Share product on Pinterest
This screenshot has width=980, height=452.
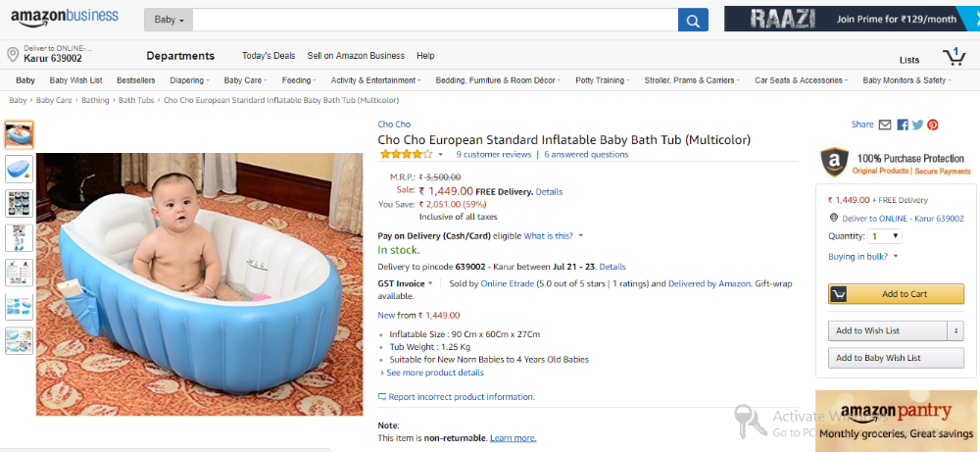coord(933,125)
